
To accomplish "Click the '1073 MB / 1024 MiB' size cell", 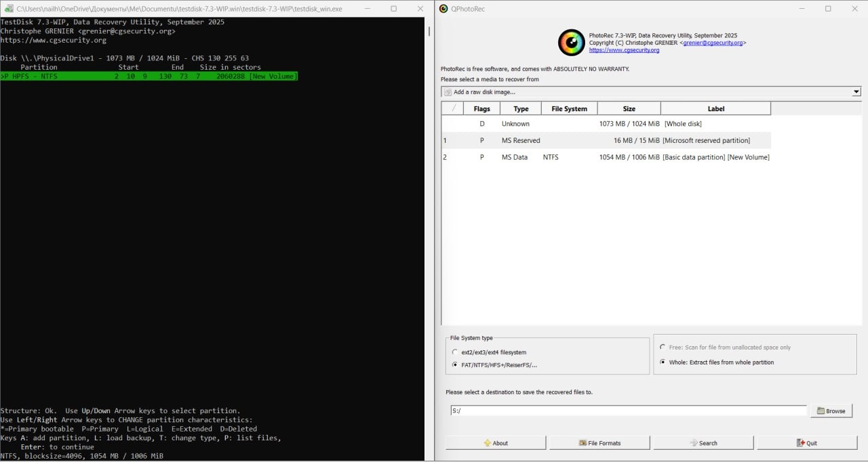I will tap(629, 124).
